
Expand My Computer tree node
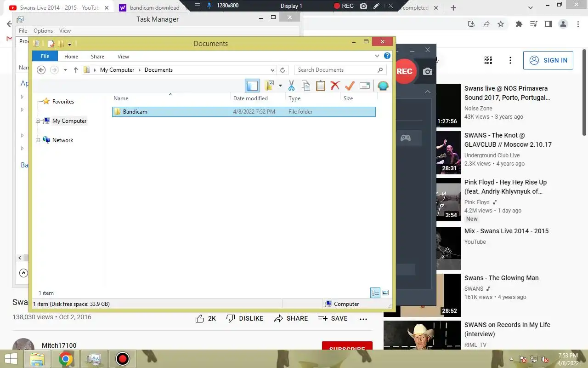tap(38, 121)
